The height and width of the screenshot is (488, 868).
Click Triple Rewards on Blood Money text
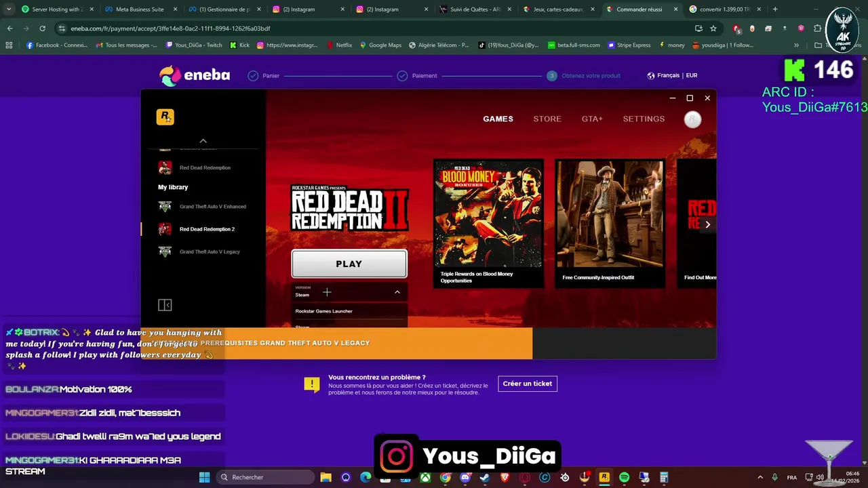477,277
